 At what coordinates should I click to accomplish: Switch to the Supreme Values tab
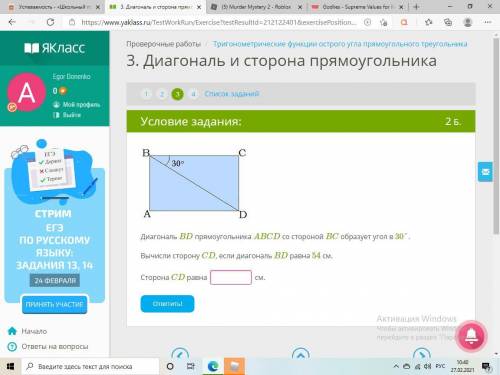pos(357,7)
